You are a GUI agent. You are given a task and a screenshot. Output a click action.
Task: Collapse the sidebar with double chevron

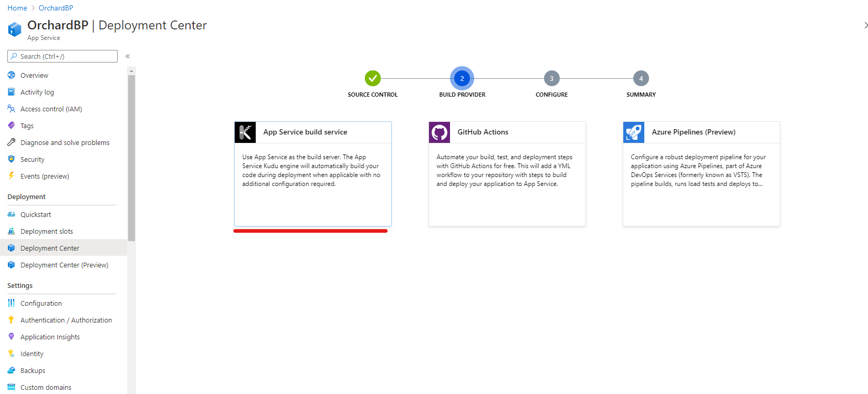(128, 56)
